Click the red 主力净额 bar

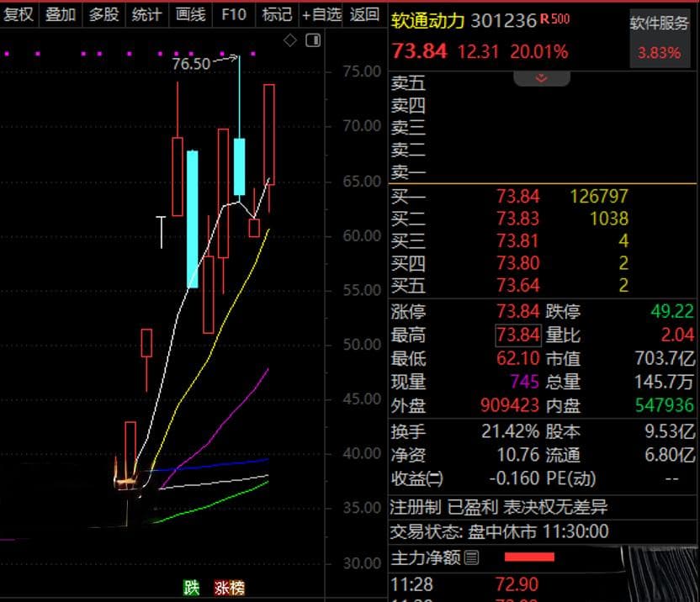click(529, 557)
